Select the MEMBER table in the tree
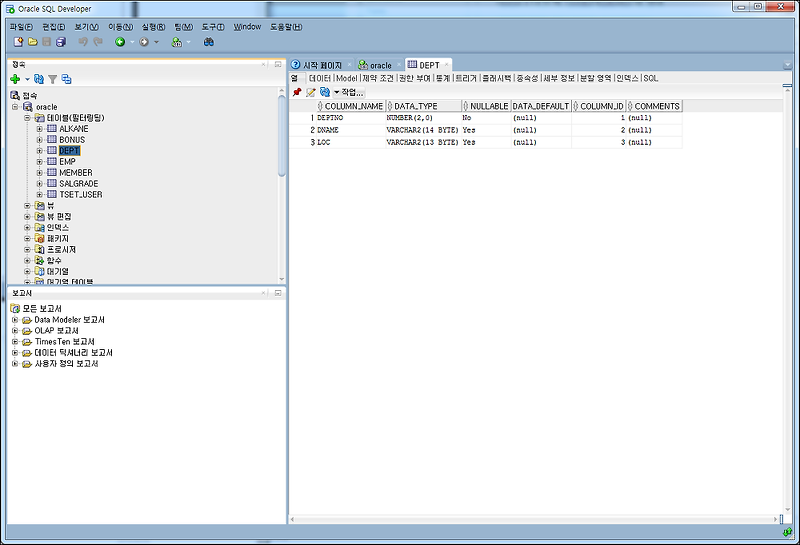The height and width of the screenshot is (545, 800). point(76,172)
